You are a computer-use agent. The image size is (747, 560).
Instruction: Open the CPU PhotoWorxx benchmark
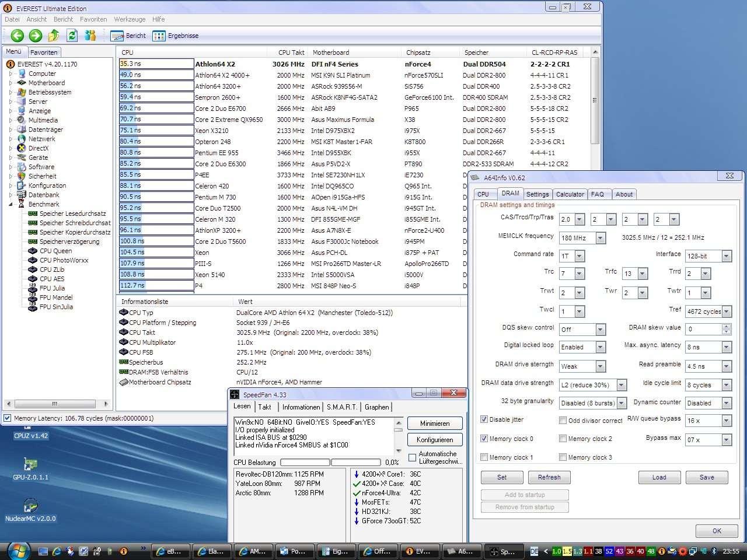click(x=64, y=260)
